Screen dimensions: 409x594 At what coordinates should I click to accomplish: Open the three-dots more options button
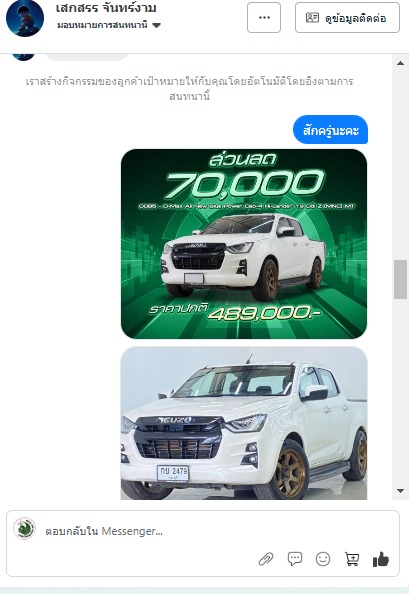264,17
